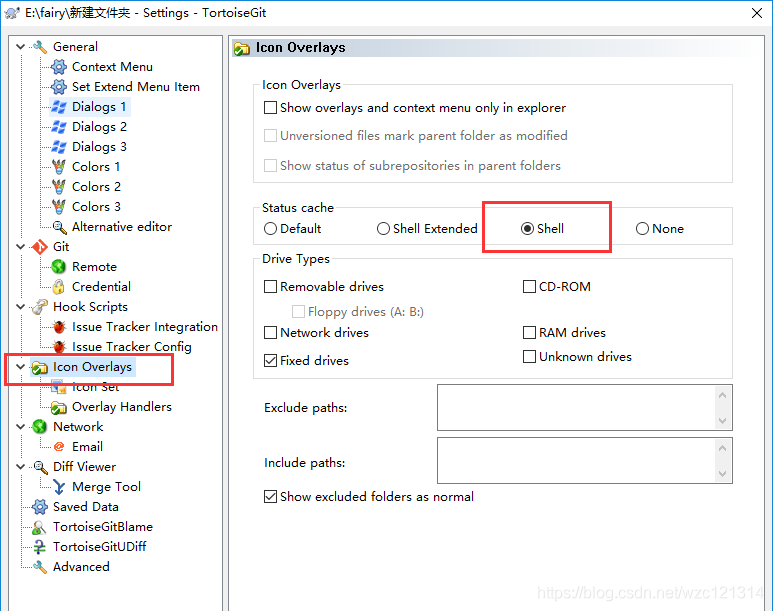Click Exclude paths scroll down arrow

[723, 421]
